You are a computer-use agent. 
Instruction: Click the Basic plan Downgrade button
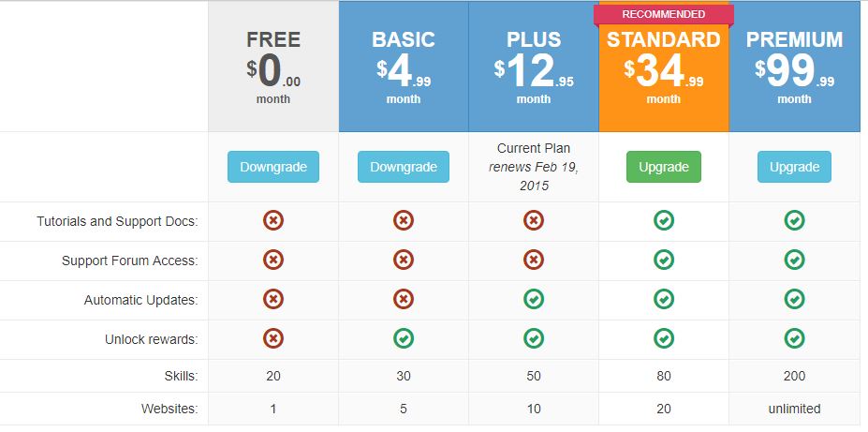coord(403,167)
